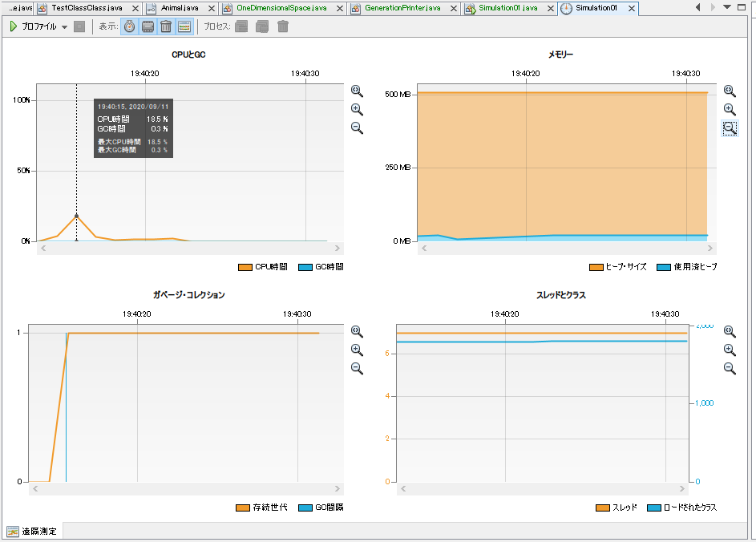Image resolution: width=756 pixels, height=542 pixels.
Task: Toggle scale-to-fit on the ガベージ・コレクション chart
Action: pyautogui.click(x=357, y=331)
